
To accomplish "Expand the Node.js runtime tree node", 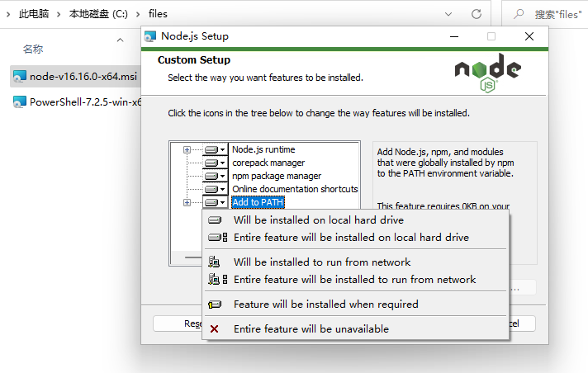I will [187, 149].
